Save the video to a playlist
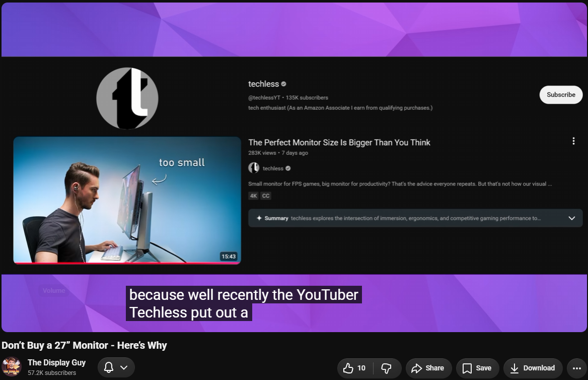 click(x=477, y=368)
